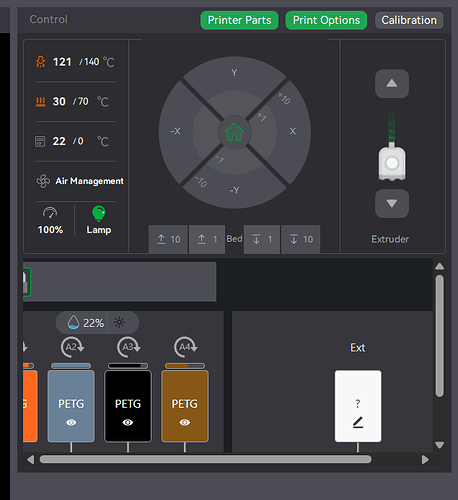Raise bed by 10
Screen dimensions: 458x500
point(168,239)
